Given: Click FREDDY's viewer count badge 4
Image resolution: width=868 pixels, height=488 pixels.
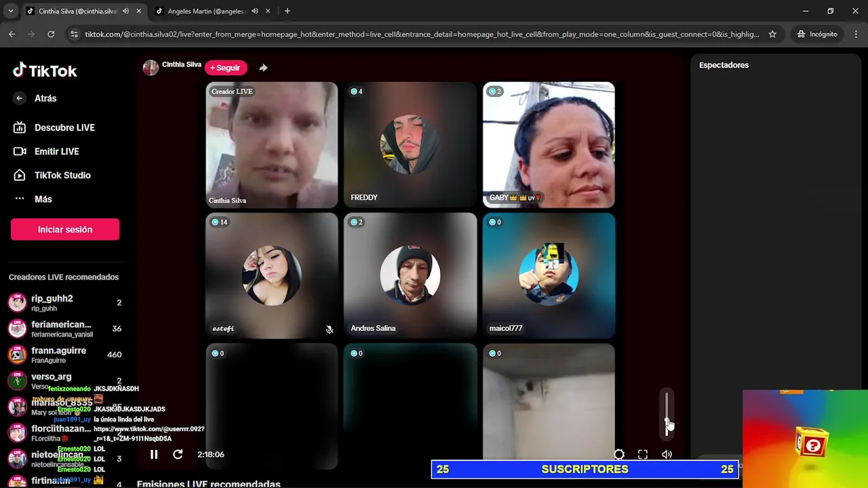Looking at the screenshot, I should click(357, 91).
